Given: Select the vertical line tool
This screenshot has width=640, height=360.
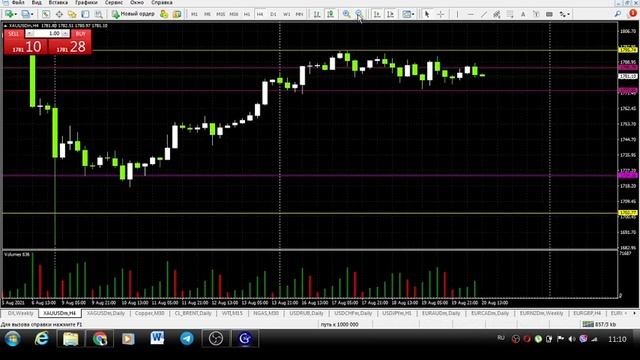Looking at the screenshot, I should (x=457, y=14).
